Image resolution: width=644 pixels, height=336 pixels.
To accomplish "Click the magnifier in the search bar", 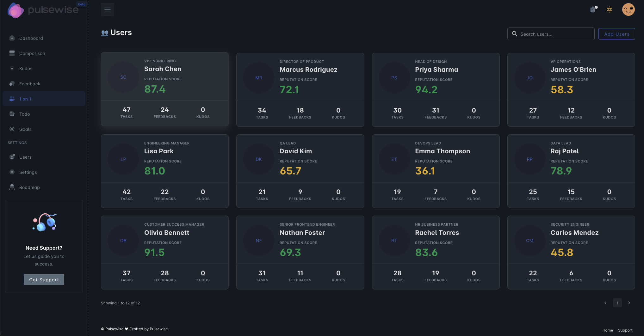I will point(515,34).
